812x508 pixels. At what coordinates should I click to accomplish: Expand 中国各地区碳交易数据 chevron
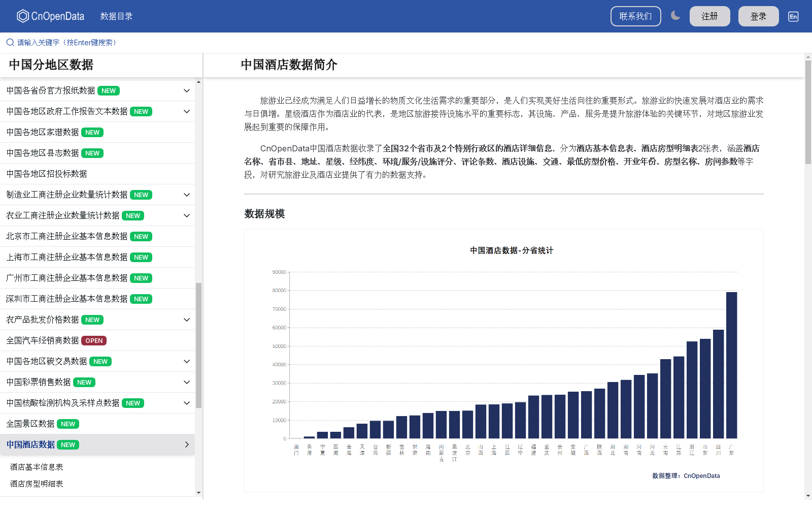187,362
